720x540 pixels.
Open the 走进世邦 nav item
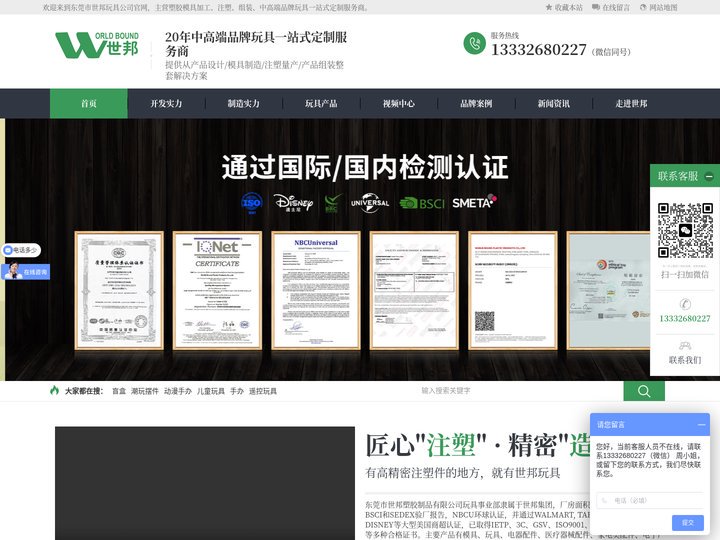click(x=631, y=104)
